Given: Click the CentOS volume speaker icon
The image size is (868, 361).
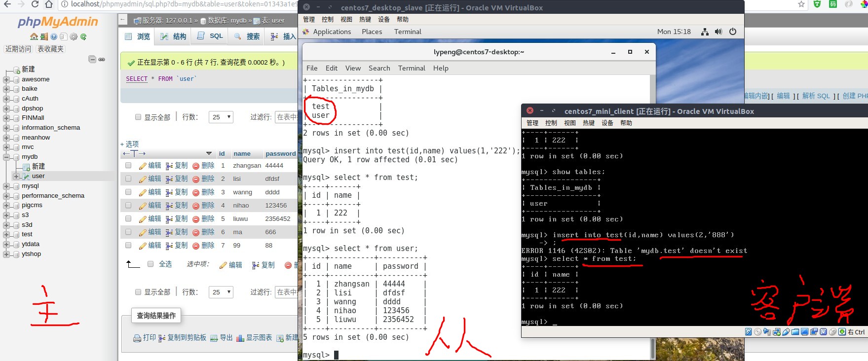Looking at the screenshot, I should tap(718, 32).
